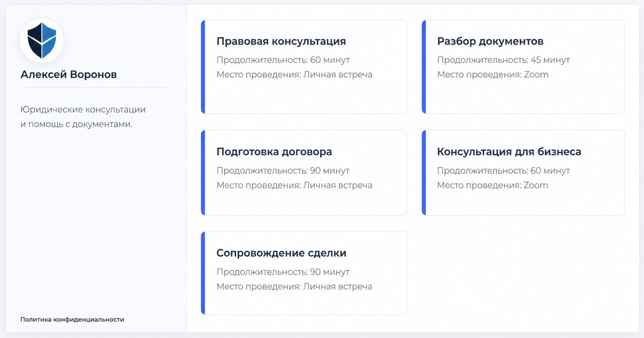644x338 pixels.
Task: Click the name Алексей Воронов
Action: point(68,74)
